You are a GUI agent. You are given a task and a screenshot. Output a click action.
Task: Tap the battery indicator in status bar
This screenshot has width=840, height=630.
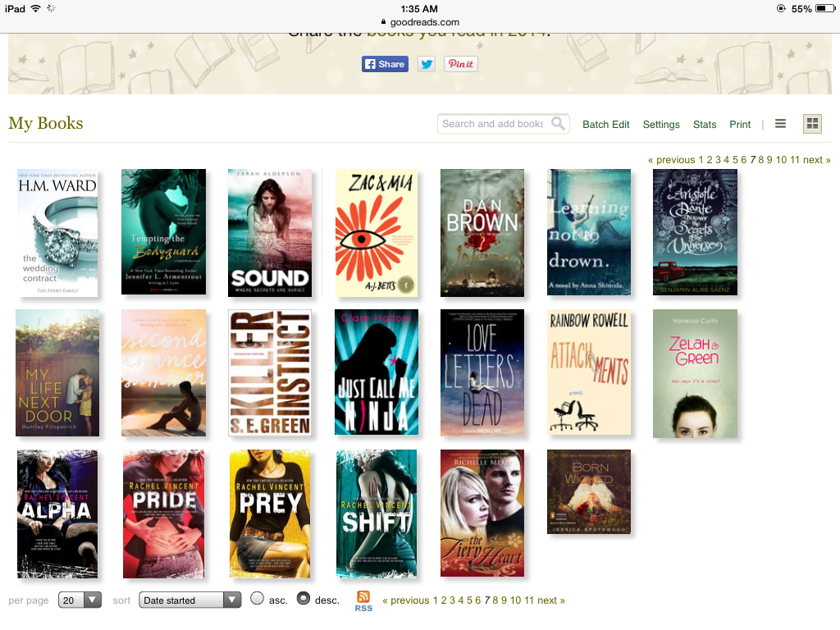(x=825, y=8)
